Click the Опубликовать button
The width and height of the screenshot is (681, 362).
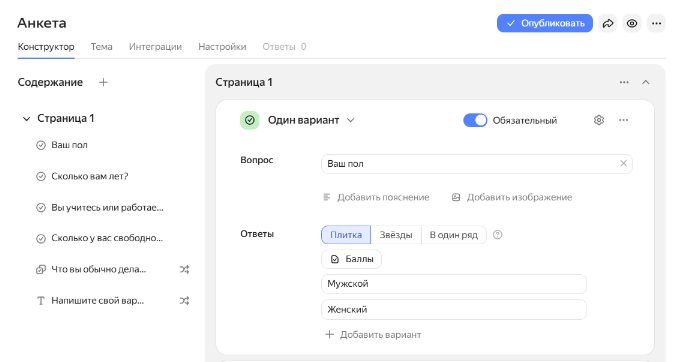click(x=545, y=23)
